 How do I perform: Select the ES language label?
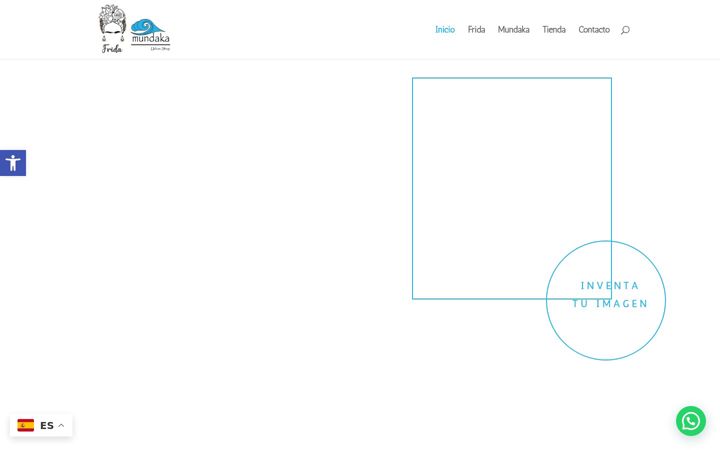47,426
